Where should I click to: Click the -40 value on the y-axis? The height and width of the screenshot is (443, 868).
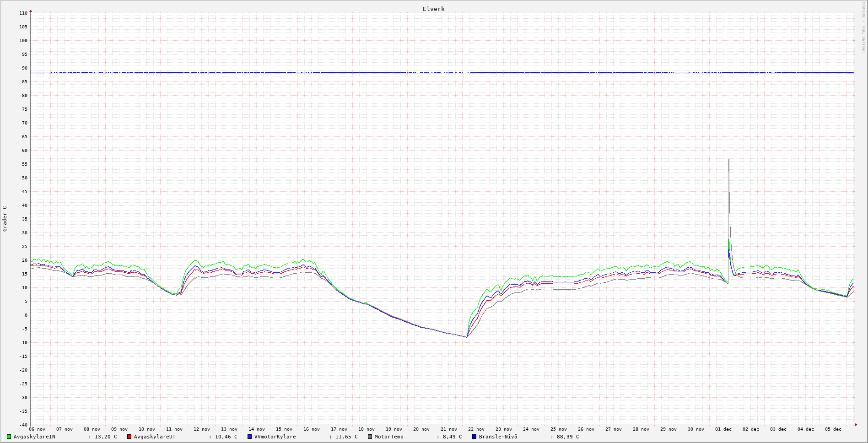pyautogui.click(x=22, y=425)
